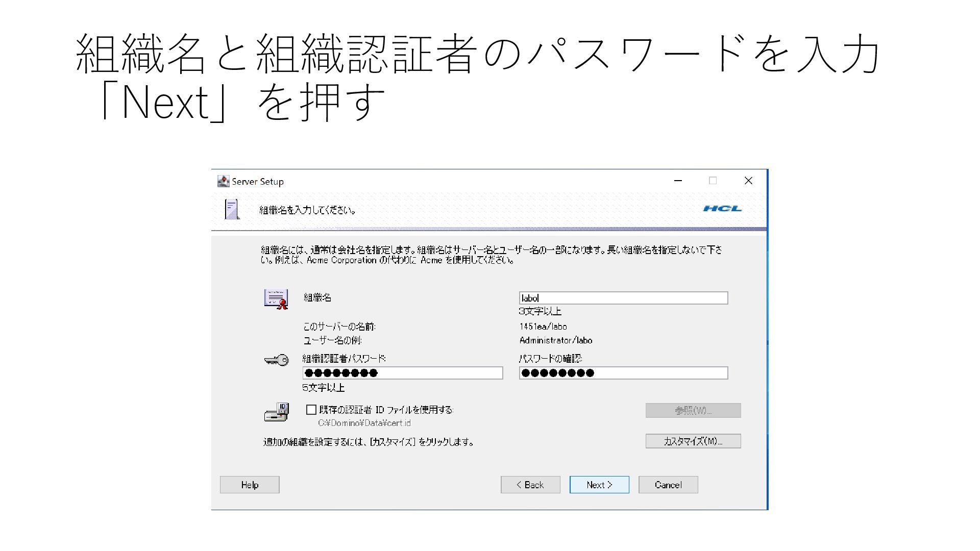Minimize the Server Setup window

point(678,181)
